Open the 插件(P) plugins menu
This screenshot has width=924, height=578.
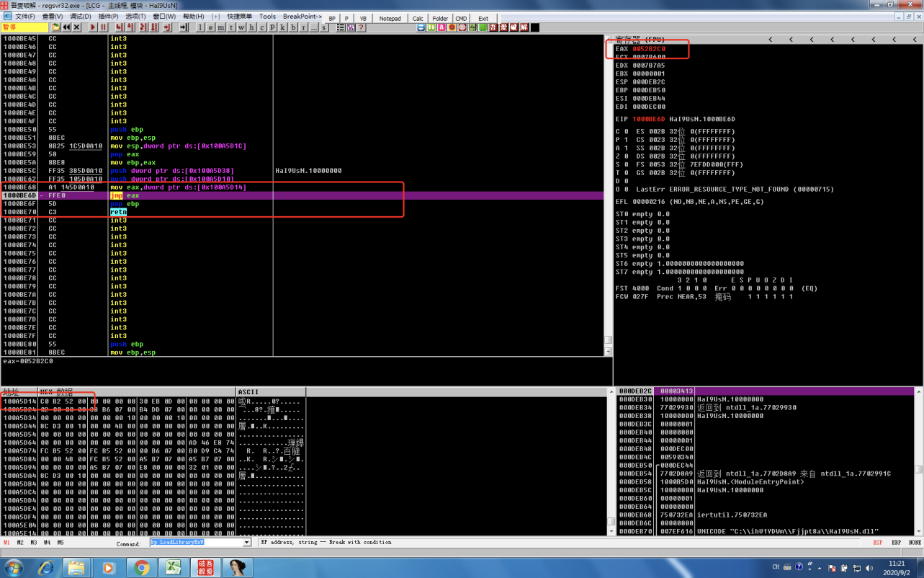[x=108, y=17]
